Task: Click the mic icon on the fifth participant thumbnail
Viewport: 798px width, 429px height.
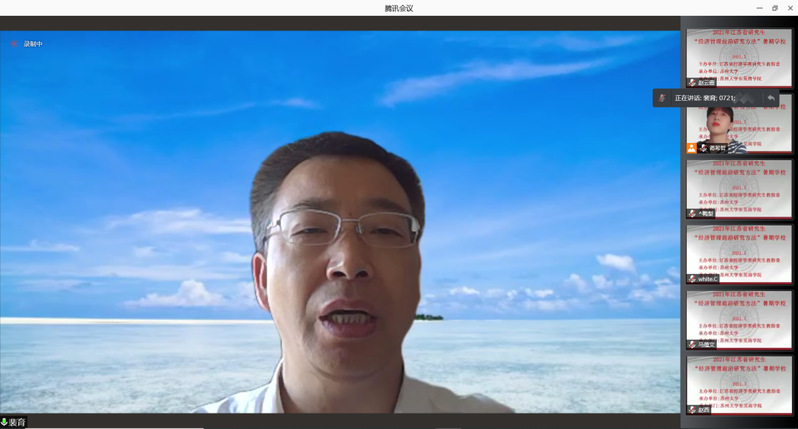Action: (692, 345)
